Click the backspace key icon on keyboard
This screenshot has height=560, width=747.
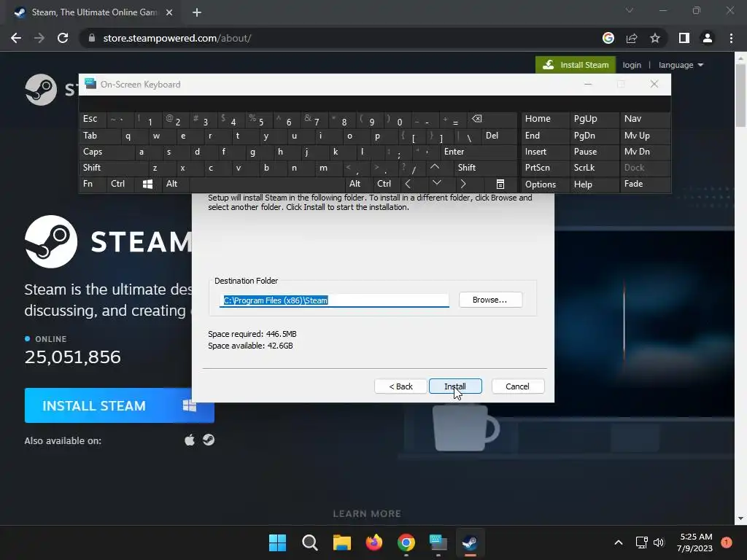click(x=492, y=119)
